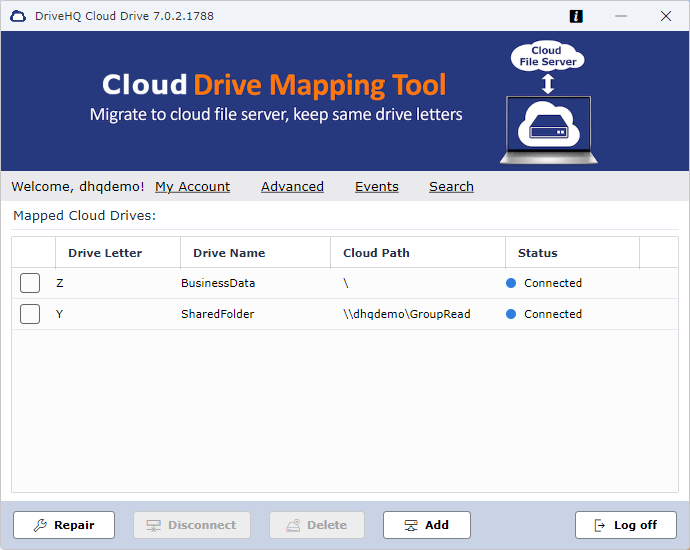Click the Repair button

coord(64,525)
